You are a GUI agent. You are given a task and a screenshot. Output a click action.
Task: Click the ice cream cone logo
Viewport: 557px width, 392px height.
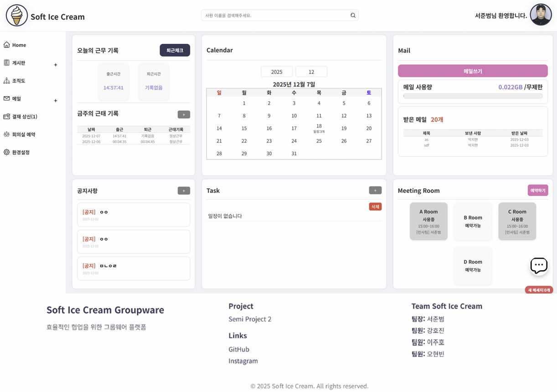[x=17, y=16]
